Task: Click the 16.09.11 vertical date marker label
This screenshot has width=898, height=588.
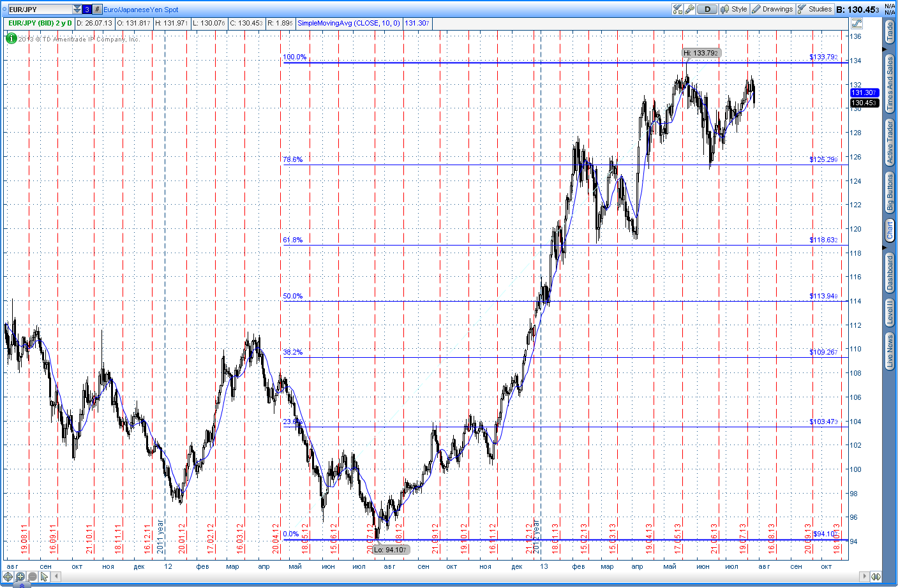Action: coord(54,538)
